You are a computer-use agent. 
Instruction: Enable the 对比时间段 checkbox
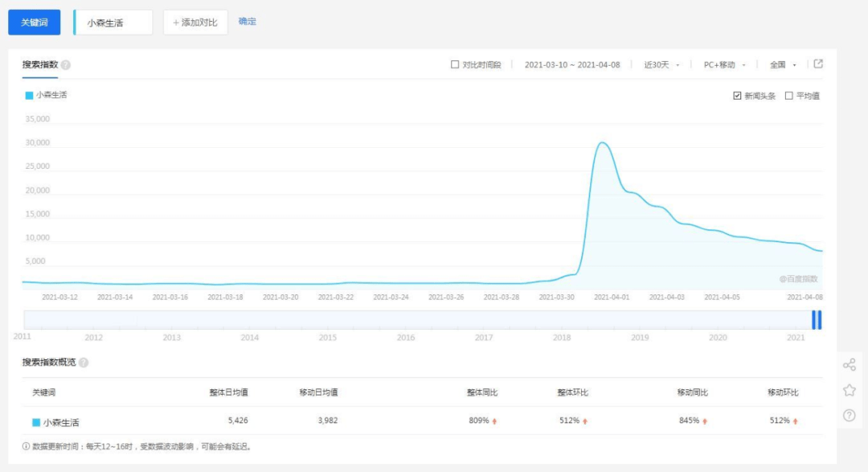[455, 65]
